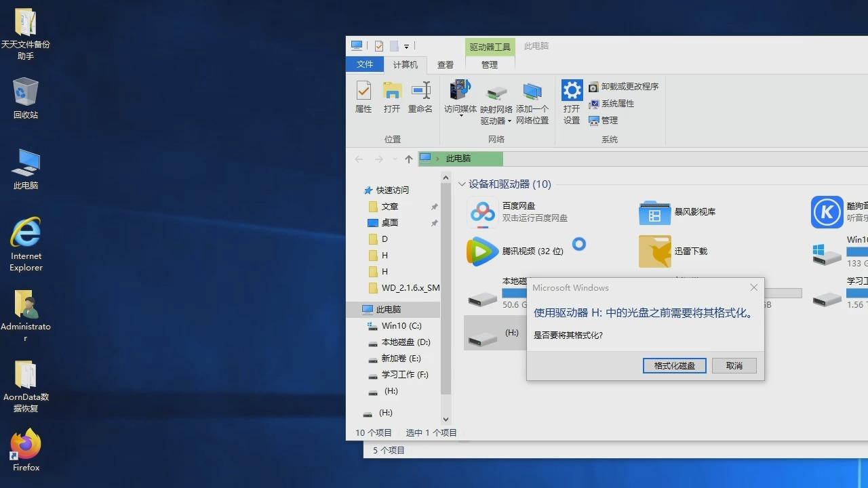
Task: Select the 系统属性 ribbon icon
Action: [615, 103]
